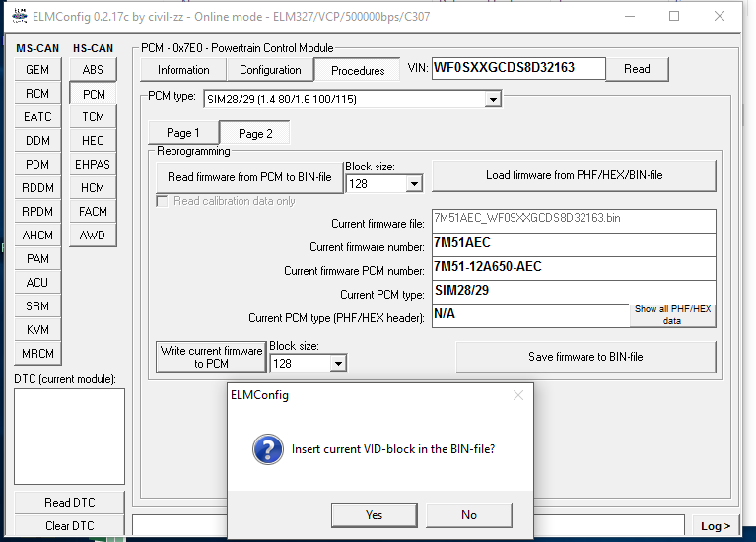
Task: Click the ELMConfig app icon in title bar
Action: click(17, 16)
